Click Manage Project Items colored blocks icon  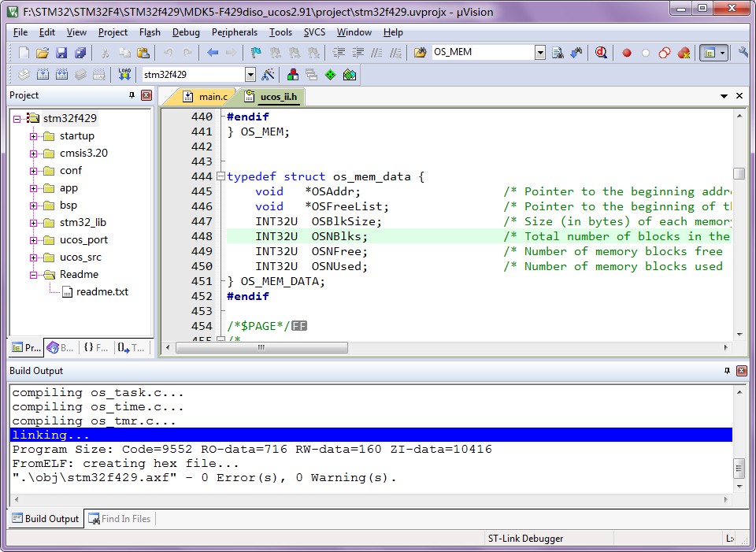point(292,75)
